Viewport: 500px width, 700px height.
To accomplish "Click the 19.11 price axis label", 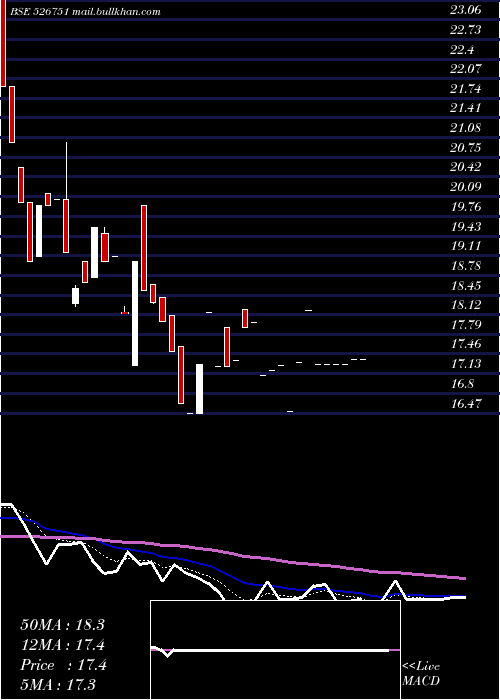I will point(466,246).
